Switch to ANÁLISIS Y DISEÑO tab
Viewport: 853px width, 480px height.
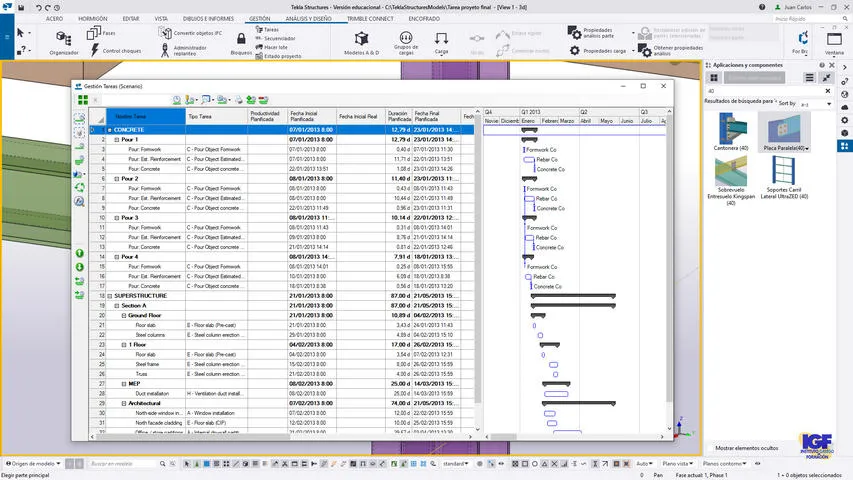308,19
